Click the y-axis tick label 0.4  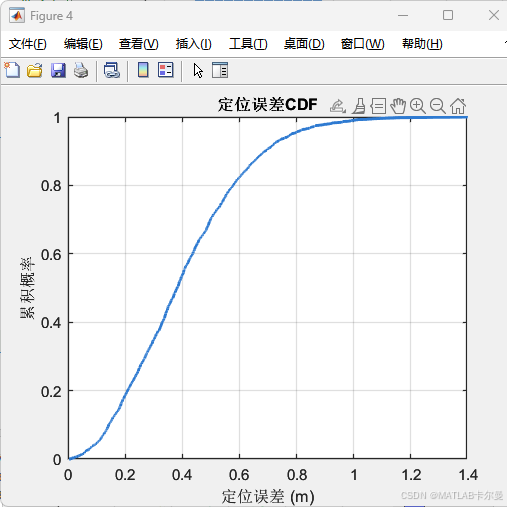coord(51,323)
